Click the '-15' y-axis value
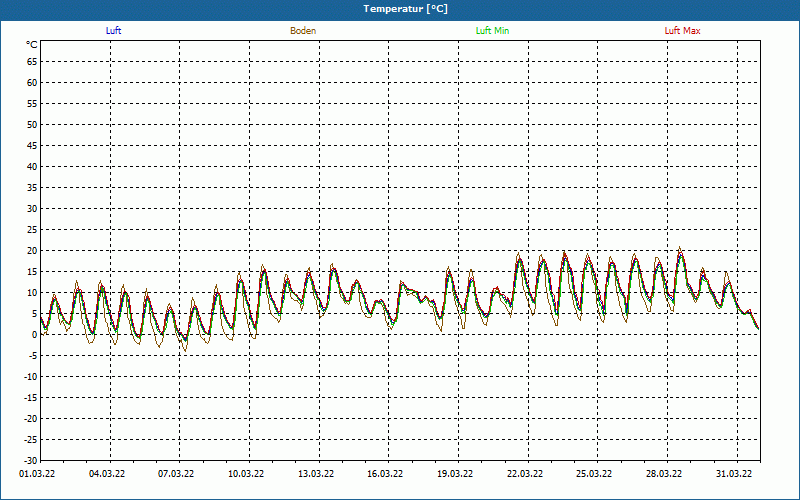This screenshot has width=800, height=500. click(31, 398)
